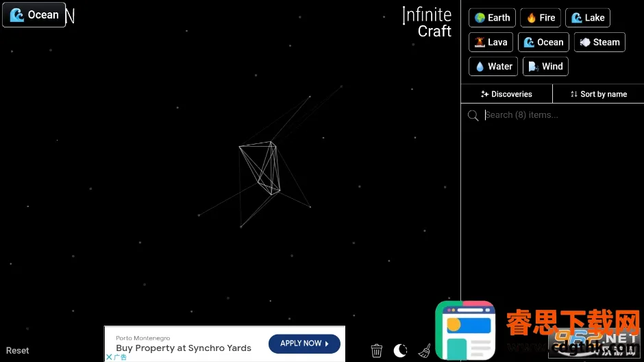The image size is (644, 362).
Task: Clear canvas with the broom icon
Action: coord(425,350)
